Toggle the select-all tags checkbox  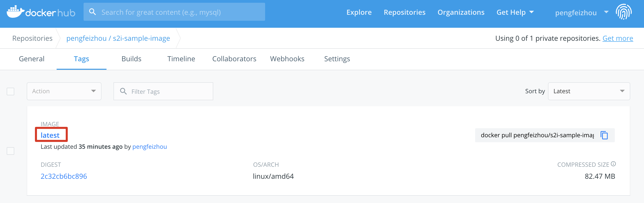coord(10,91)
